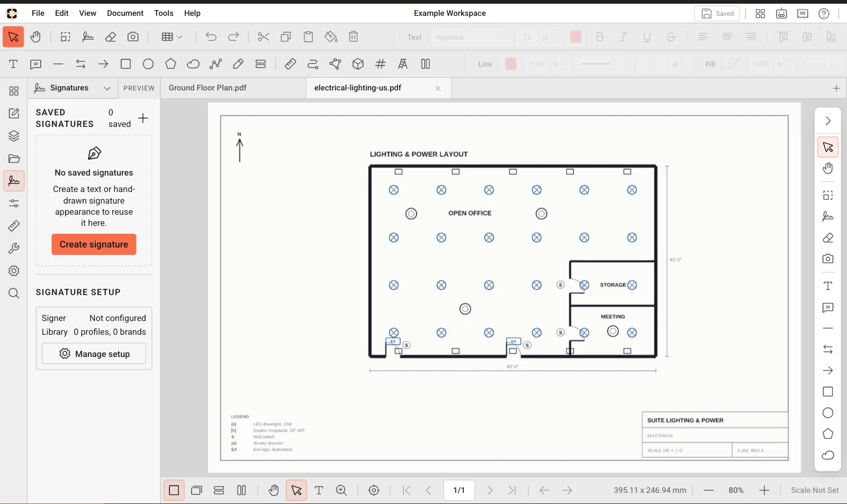
Task: Click the Create signature button
Action: point(94,244)
